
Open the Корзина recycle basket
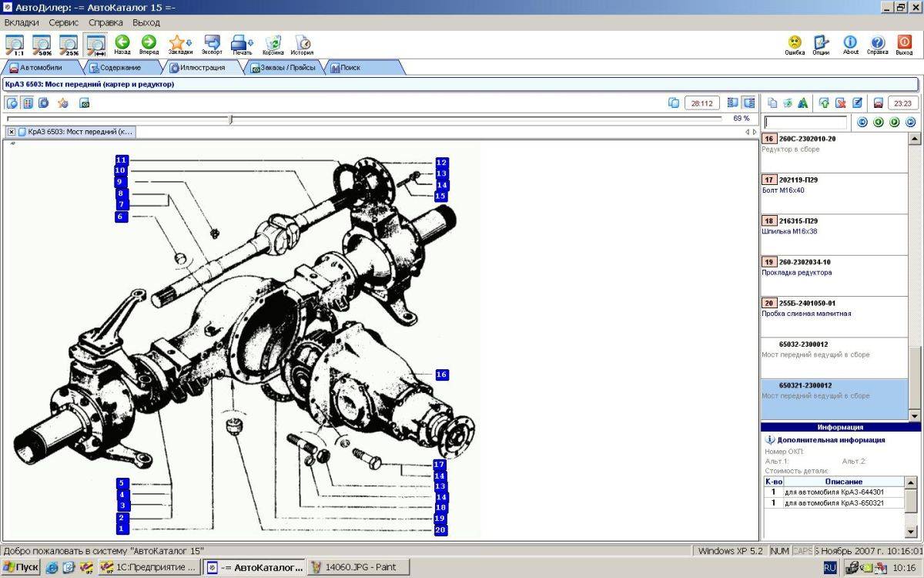point(273,45)
